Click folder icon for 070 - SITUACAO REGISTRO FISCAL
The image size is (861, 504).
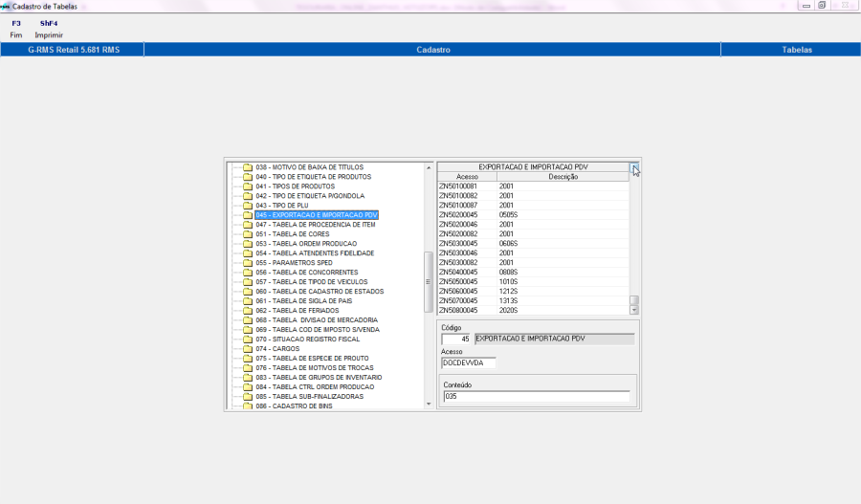click(x=248, y=340)
